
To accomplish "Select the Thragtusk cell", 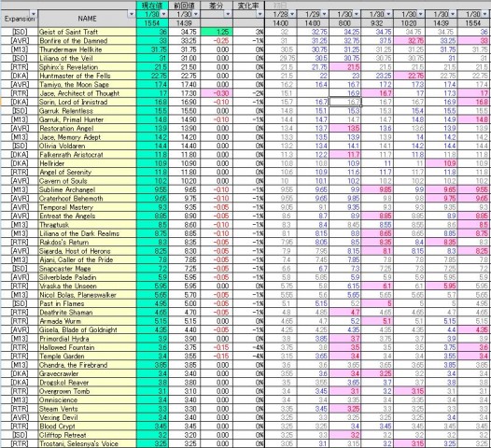I will 87,225.
